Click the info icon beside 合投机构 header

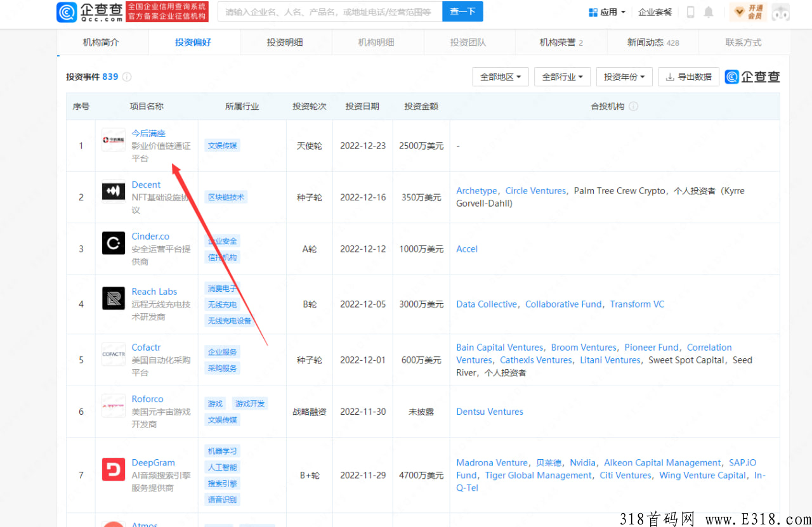633,107
